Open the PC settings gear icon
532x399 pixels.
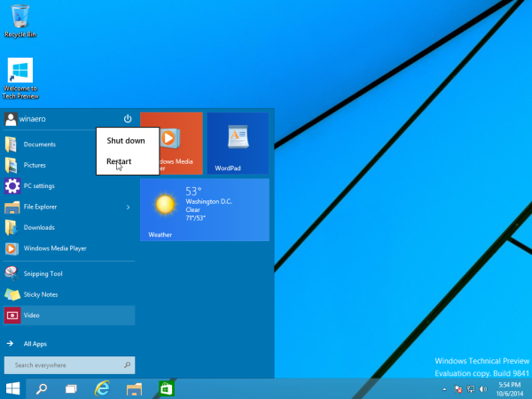tap(12, 186)
